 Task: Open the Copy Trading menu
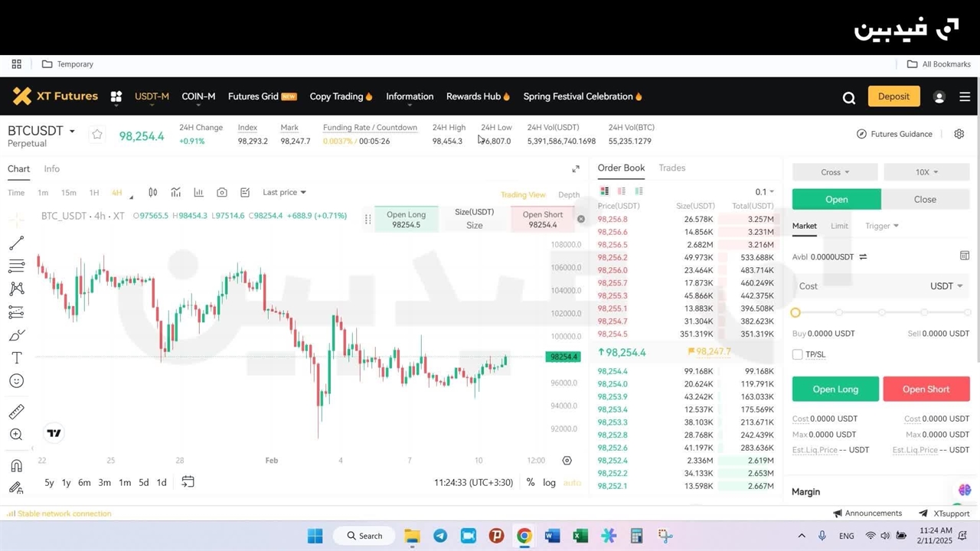coord(341,96)
